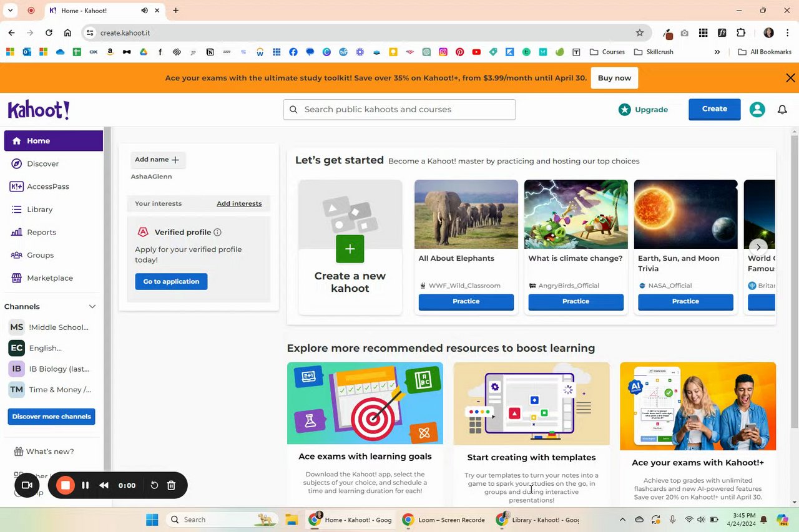Click Discover more channels button
799x532 pixels.
point(51,417)
